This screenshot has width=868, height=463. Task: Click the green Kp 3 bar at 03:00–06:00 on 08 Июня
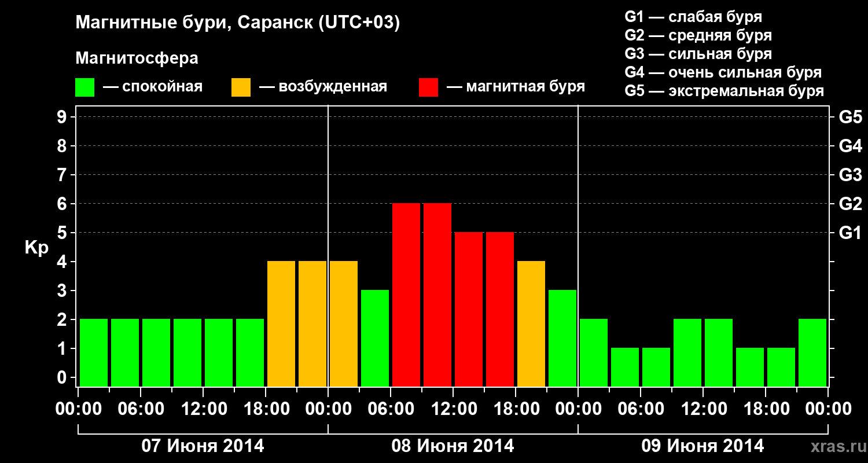(x=375, y=339)
